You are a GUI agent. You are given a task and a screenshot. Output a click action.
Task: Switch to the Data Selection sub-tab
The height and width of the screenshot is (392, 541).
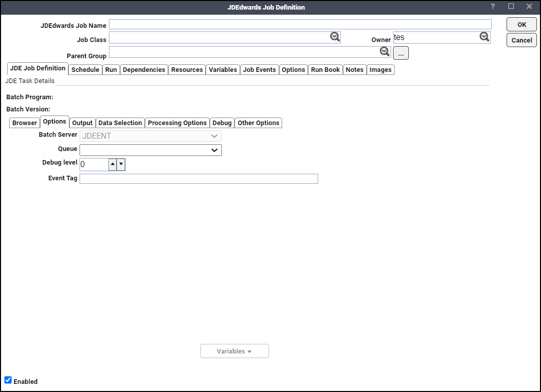point(120,123)
